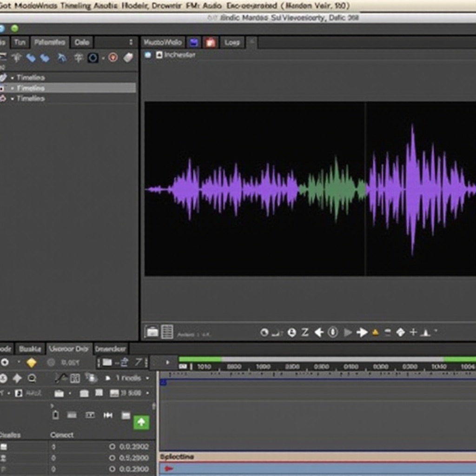Pick the white eraser-shaped tag tool

tap(128, 57)
